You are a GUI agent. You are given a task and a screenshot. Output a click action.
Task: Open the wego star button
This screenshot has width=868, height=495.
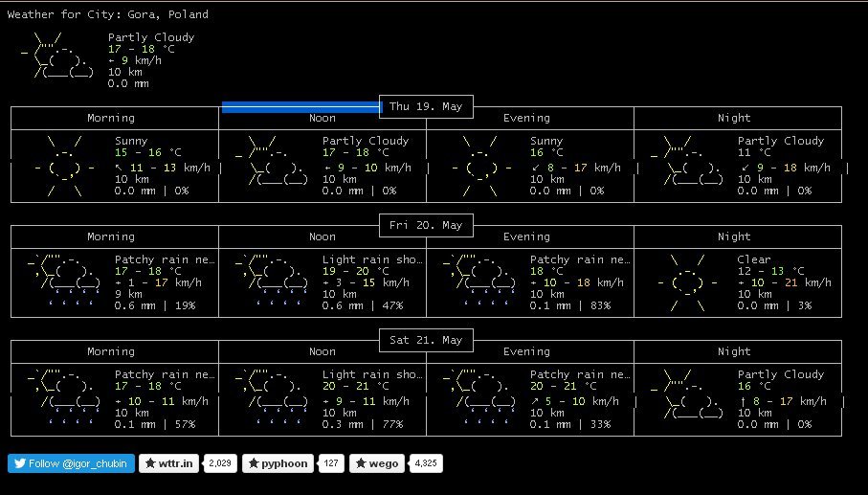[x=376, y=463]
